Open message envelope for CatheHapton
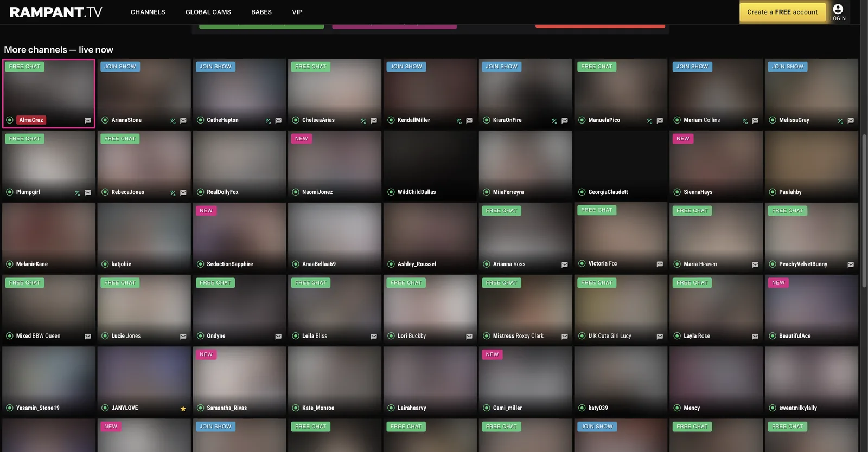The image size is (868, 452). point(278,121)
